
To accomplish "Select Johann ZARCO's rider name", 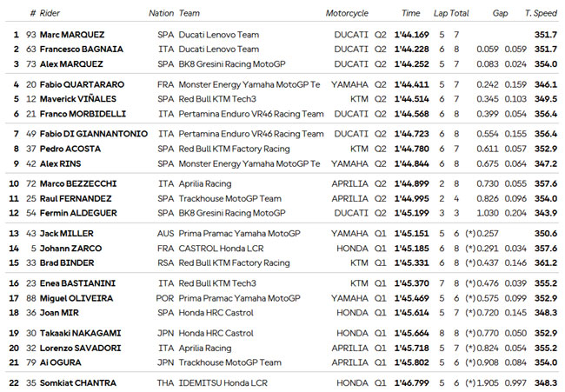I will tap(70, 249).
